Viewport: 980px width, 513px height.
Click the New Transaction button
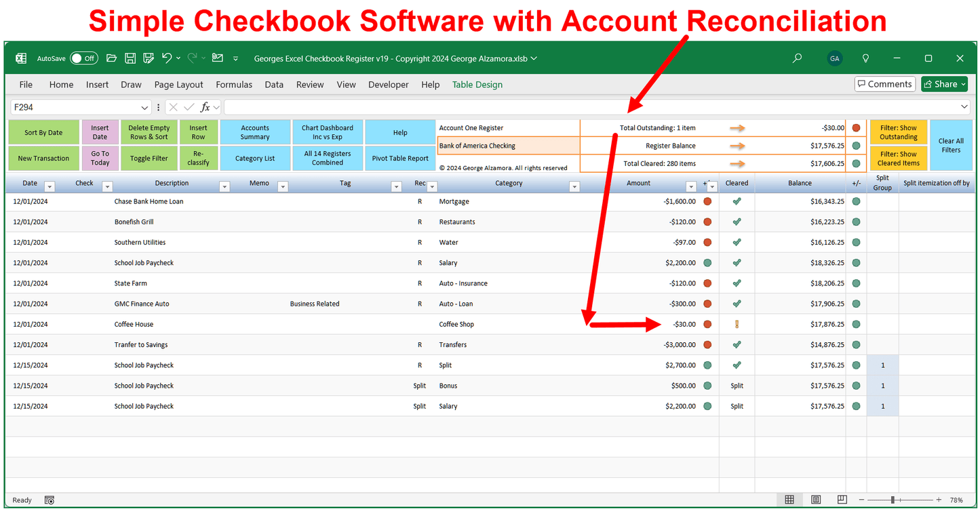coord(43,159)
